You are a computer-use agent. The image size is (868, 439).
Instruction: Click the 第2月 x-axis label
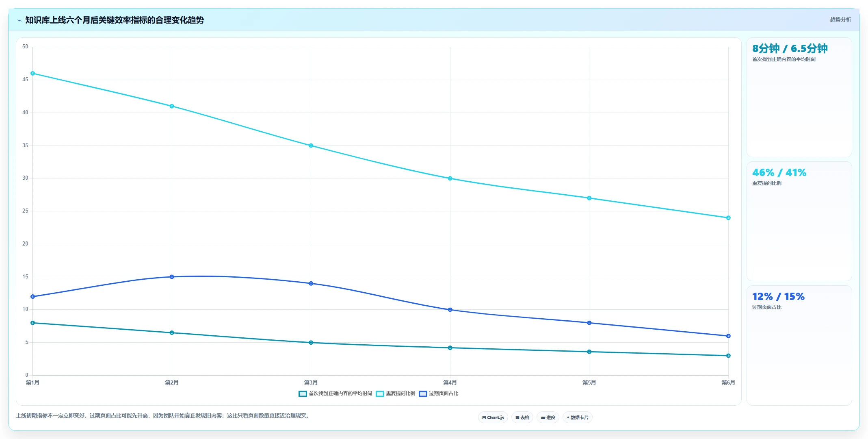click(x=172, y=382)
